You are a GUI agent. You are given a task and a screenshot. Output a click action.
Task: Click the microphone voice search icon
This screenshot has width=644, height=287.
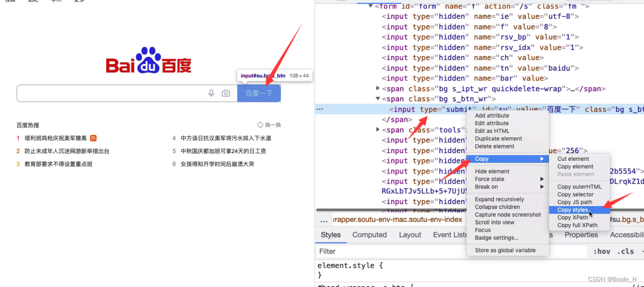(211, 93)
